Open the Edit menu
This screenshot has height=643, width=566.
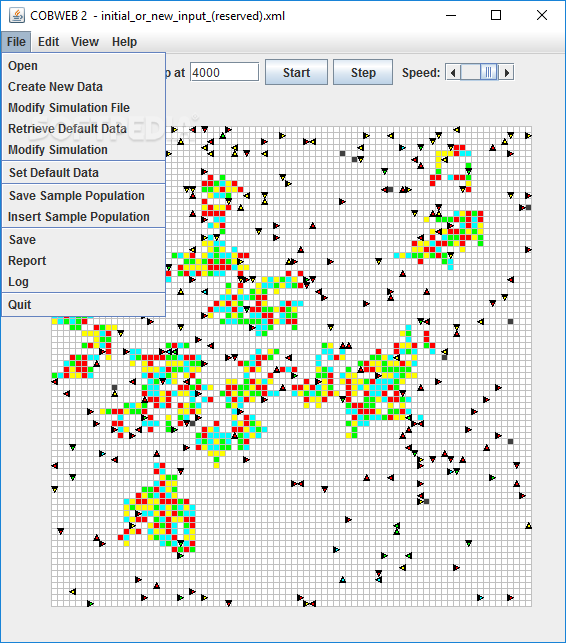tap(48, 42)
